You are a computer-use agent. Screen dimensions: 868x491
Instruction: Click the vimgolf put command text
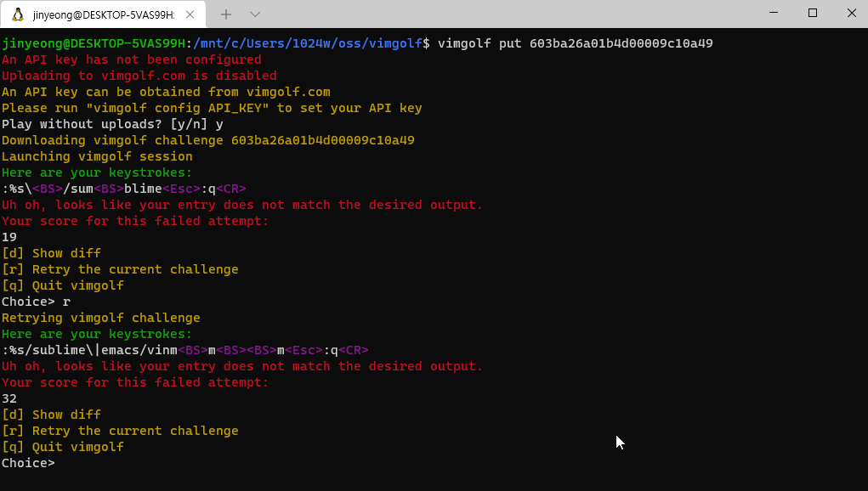pyautogui.click(x=480, y=42)
